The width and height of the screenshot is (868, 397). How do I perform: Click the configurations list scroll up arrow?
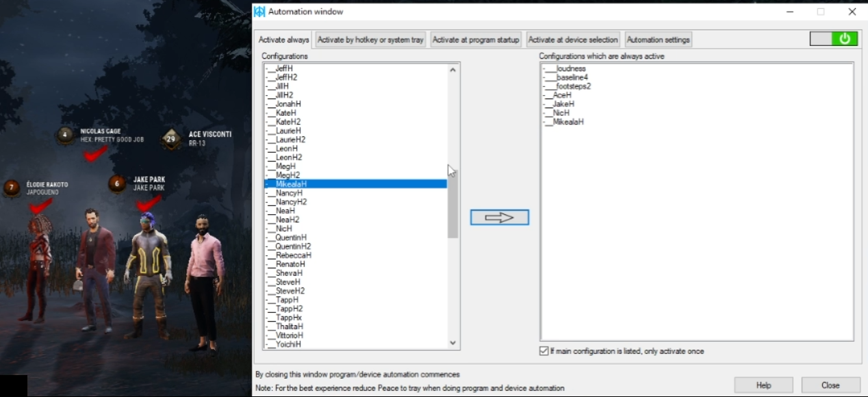point(452,69)
